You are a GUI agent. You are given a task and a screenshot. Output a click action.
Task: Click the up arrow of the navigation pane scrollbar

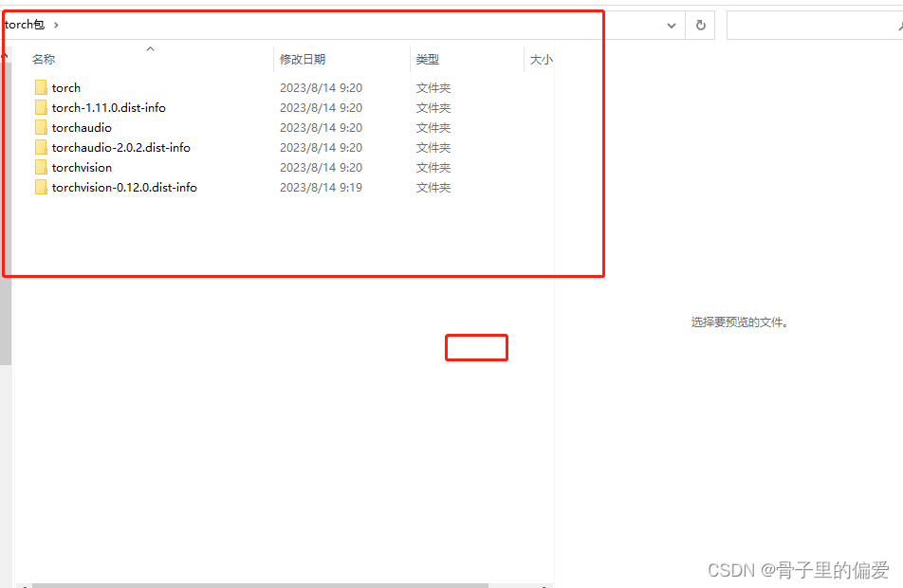[x=5, y=56]
